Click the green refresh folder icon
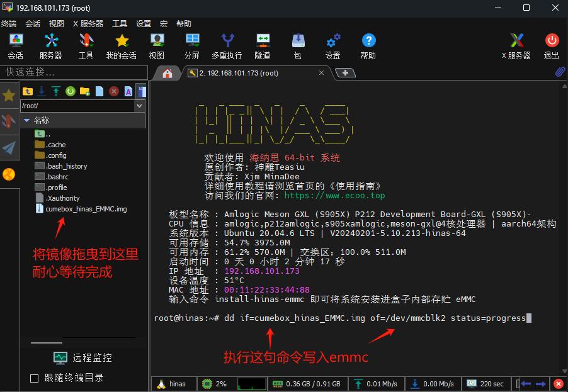The height and width of the screenshot is (392, 568). tap(71, 91)
